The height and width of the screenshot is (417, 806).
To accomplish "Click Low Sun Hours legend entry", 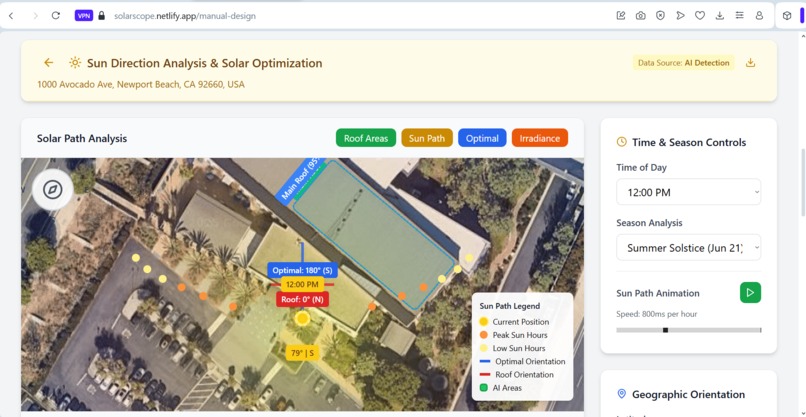I will click(512, 348).
